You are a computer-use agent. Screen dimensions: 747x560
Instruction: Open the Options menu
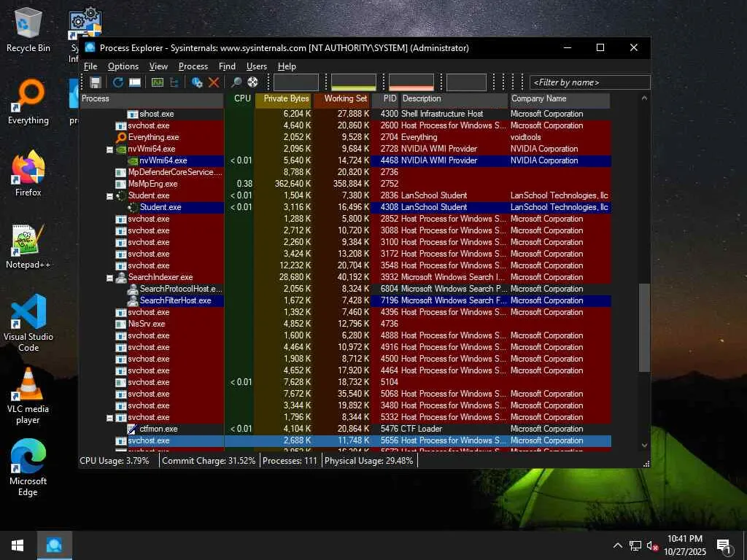[123, 66]
